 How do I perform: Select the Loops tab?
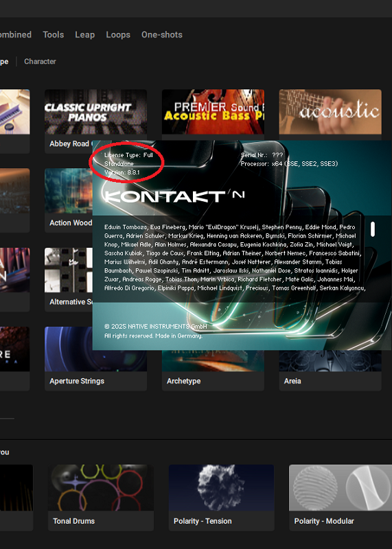coord(118,35)
